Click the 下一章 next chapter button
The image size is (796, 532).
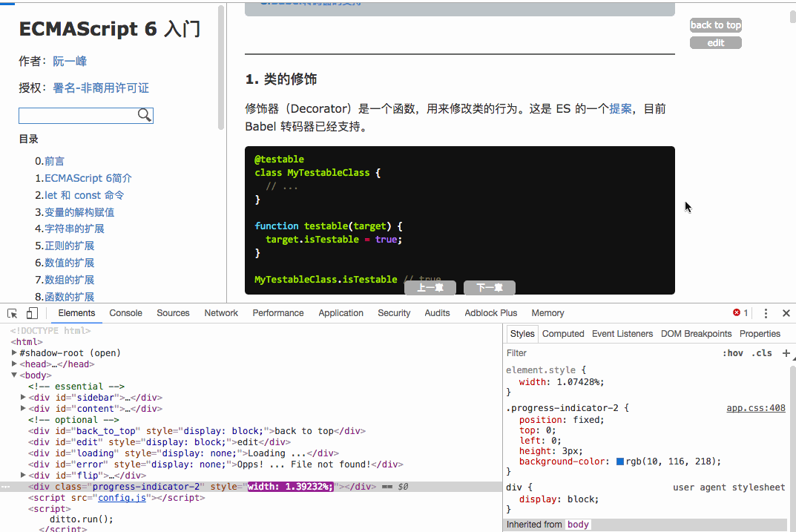click(x=490, y=288)
